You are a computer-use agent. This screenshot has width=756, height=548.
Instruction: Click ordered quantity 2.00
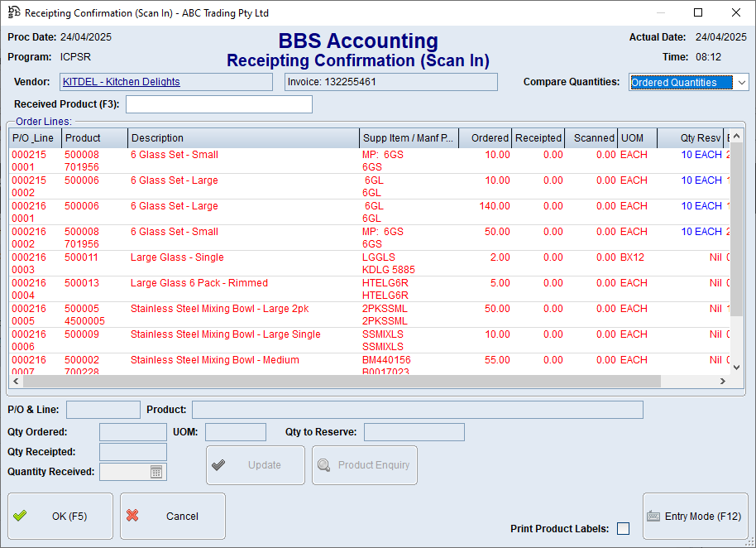click(x=500, y=257)
